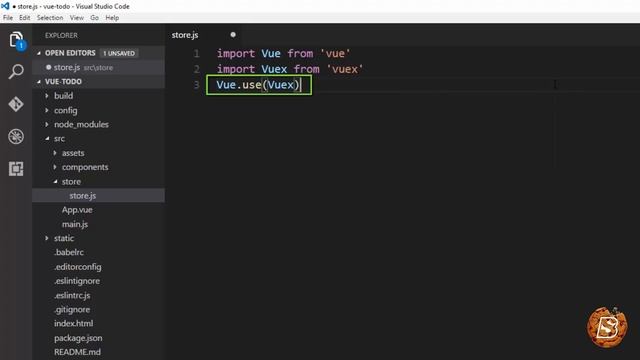Expand the build folder
The width and height of the screenshot is (640, 360).
coord(47,96)
